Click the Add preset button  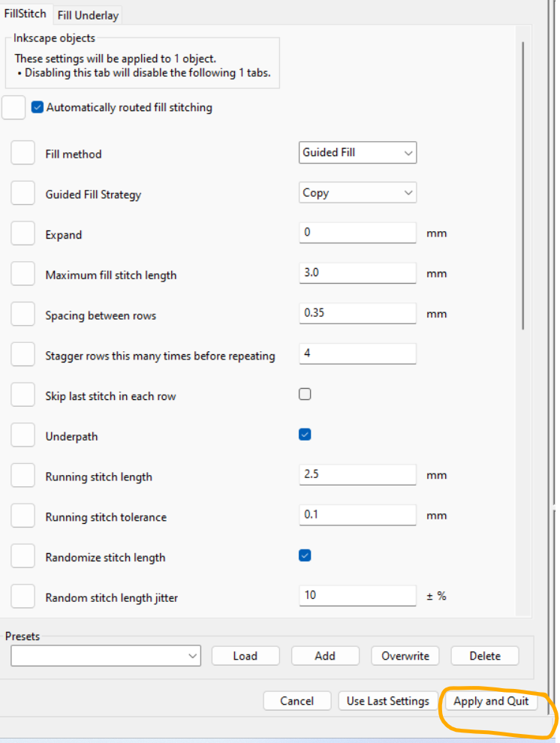[x=325, y=656]
